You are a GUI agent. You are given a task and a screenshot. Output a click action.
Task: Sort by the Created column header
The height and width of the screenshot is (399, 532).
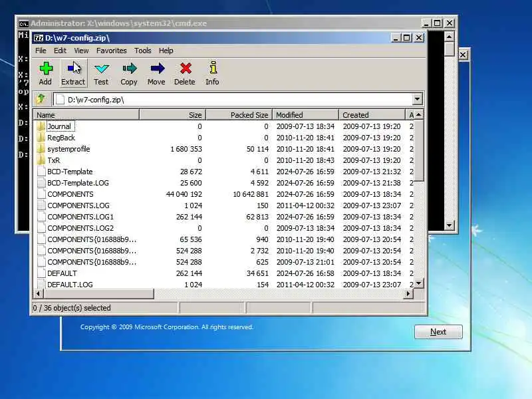click(x=372, y=115)
